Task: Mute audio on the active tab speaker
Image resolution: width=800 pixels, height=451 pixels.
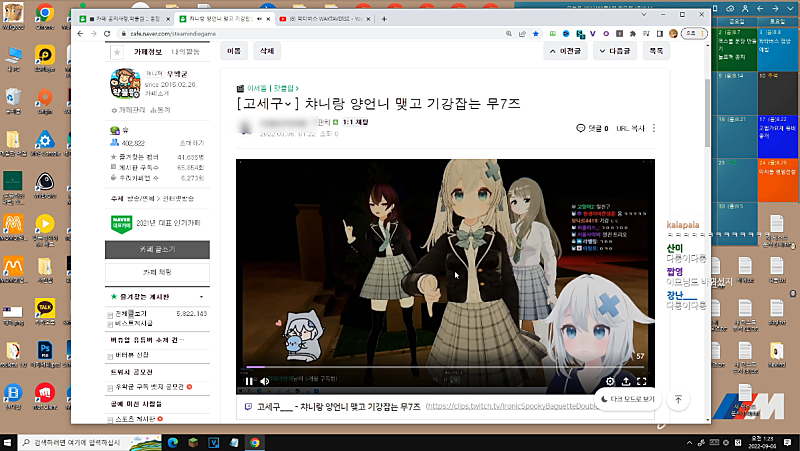Action: point(259,19)
